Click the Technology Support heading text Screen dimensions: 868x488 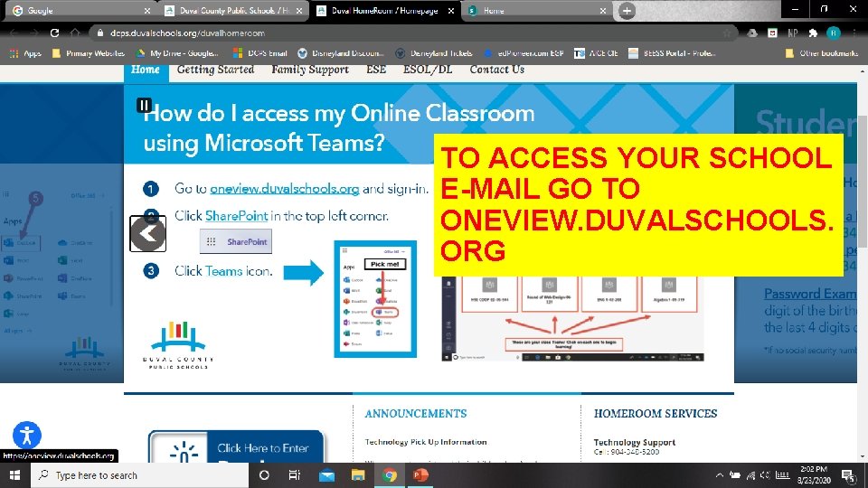click(x=635, y=442)
